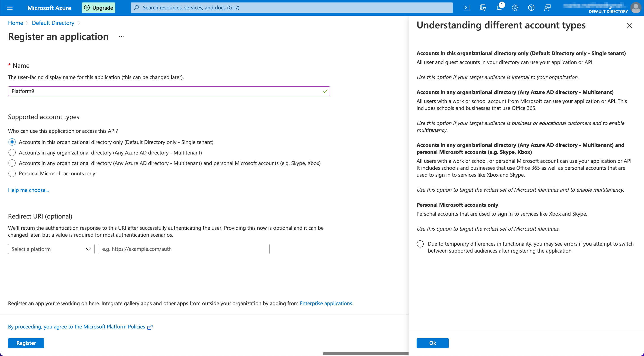The image size is (644, 356).
Task: Click the Redirect URI text field
Action: 184,249
